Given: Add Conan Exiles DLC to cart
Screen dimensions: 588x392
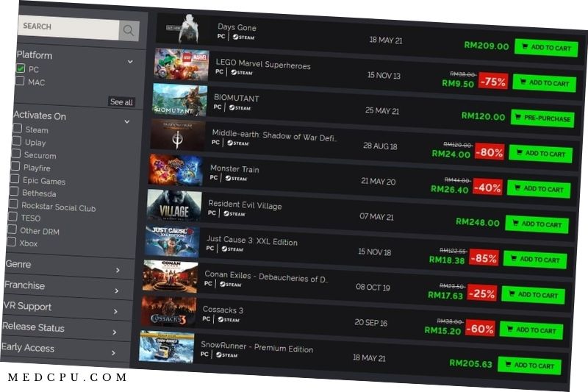Looking at the screenshot, I should (x=534, y=295).
